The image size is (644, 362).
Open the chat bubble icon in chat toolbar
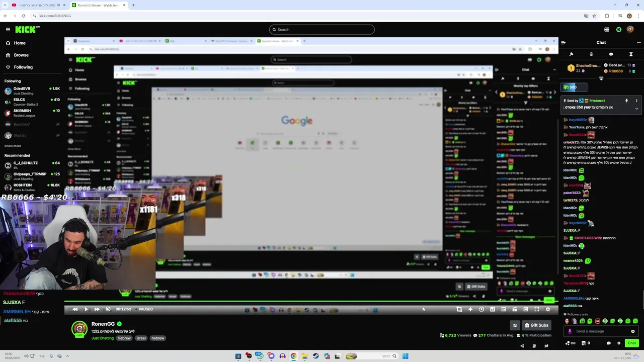pos(611,54)
